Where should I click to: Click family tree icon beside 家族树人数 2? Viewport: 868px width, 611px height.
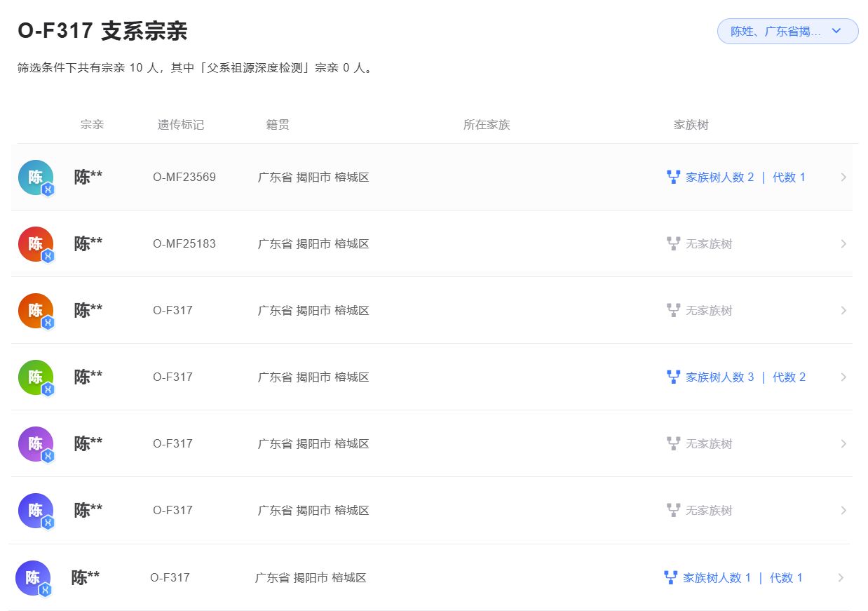673,177
